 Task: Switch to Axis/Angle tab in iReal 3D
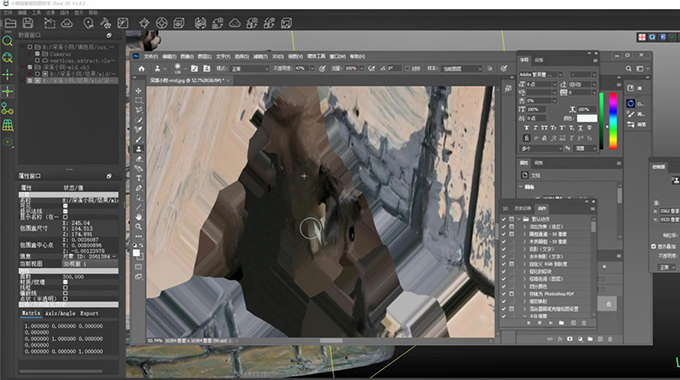tap(60, 313)
